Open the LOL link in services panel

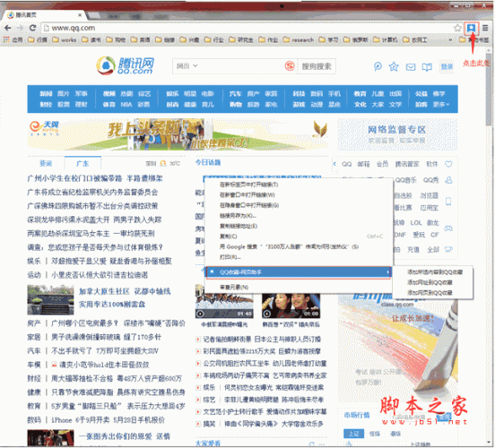point(416,223)
